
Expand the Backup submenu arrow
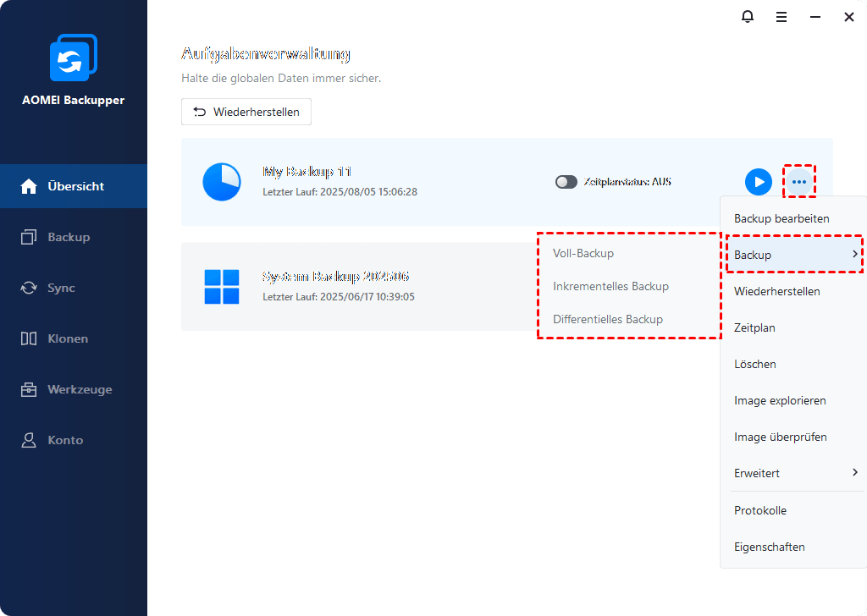pos(855,255)
